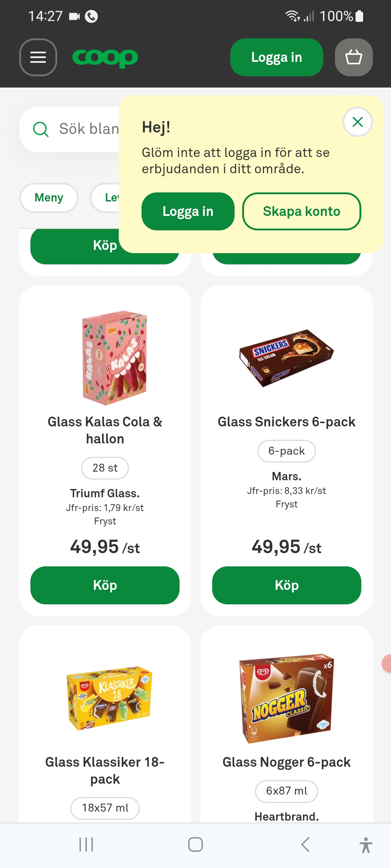Open the Nogger Classic box image
This screenshot has height=868, width=391.
pyautogui.click(x=286, y=698)
